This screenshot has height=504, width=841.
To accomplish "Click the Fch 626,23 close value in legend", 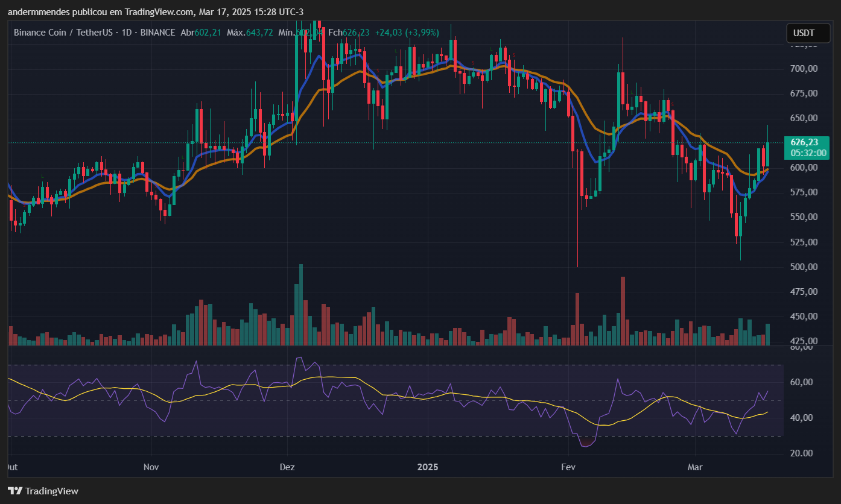I will click(x=349, y=32).
